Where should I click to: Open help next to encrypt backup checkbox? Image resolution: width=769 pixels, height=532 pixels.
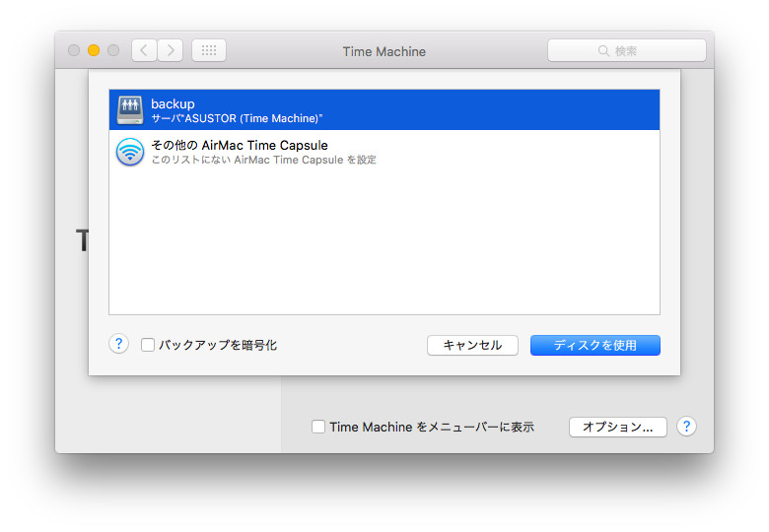pyautogui.click(x=118, y=344)
